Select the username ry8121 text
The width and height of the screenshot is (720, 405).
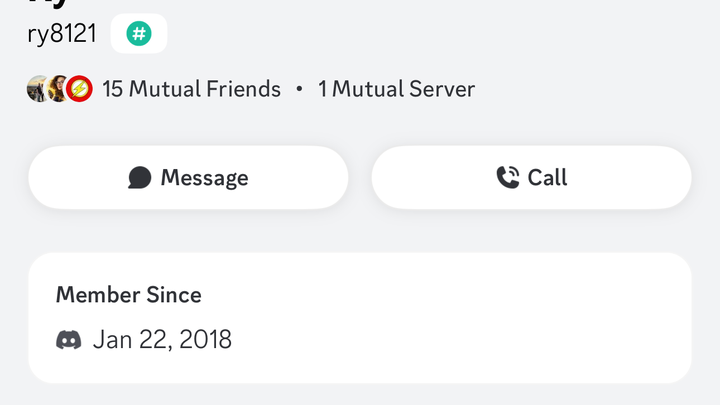(x=62, y=34)
